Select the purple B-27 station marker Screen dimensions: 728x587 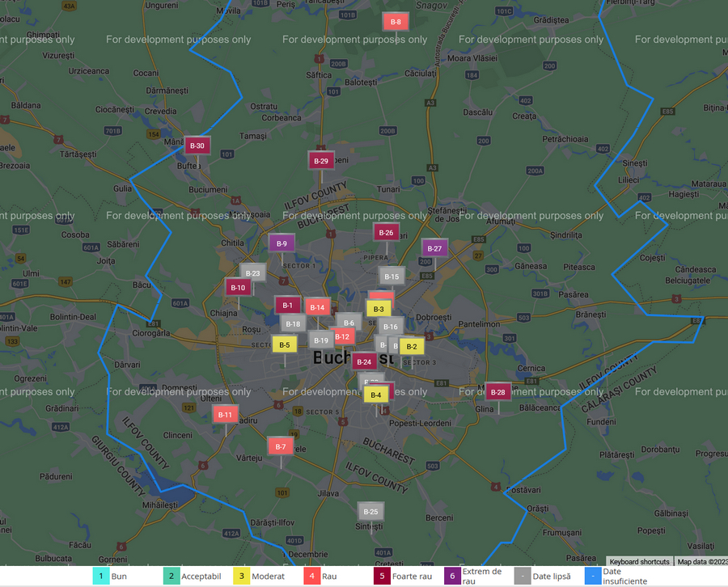(434, 248)
